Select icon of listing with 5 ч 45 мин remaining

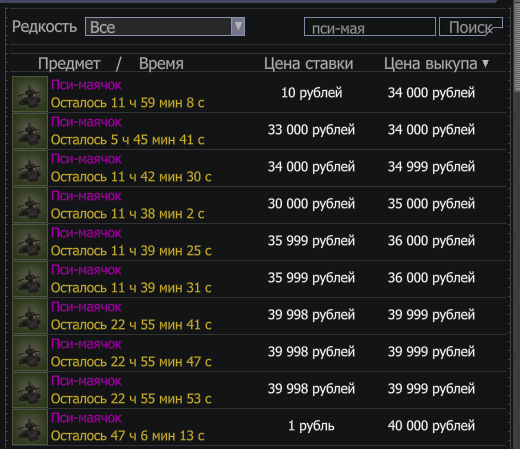tap(30, 131)
